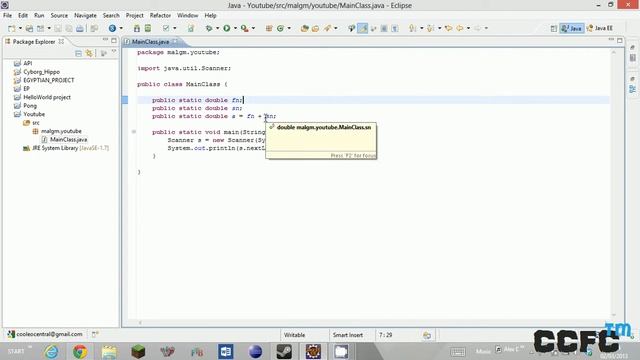Image resolution: width=640 pixels, height=360 pixels.
Task: Collapse the main method fold marker
Action: coord(133,132)
